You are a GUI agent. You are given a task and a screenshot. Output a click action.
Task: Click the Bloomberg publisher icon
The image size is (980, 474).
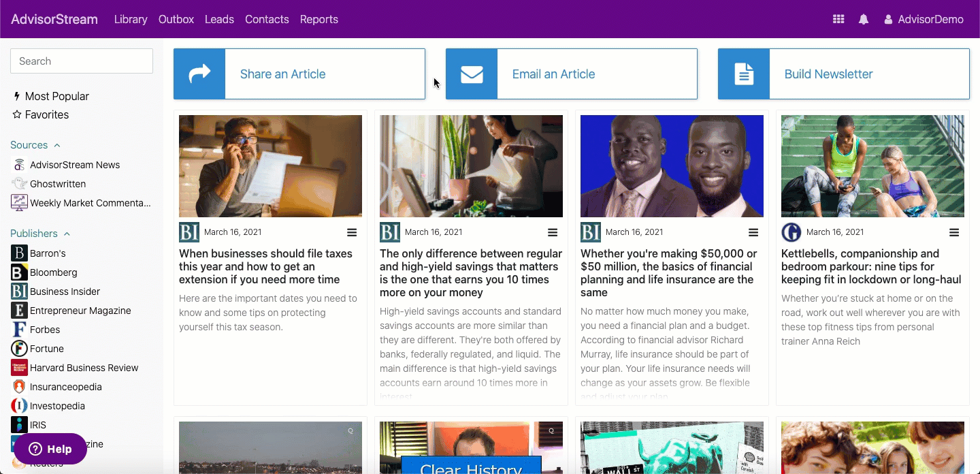tap(19, 272)
